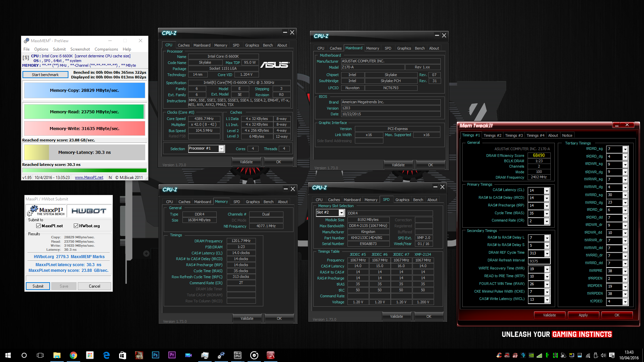Open tCPDED tertiary timing dropdown
Screen dimensions: 644x362
pos(625,302)
